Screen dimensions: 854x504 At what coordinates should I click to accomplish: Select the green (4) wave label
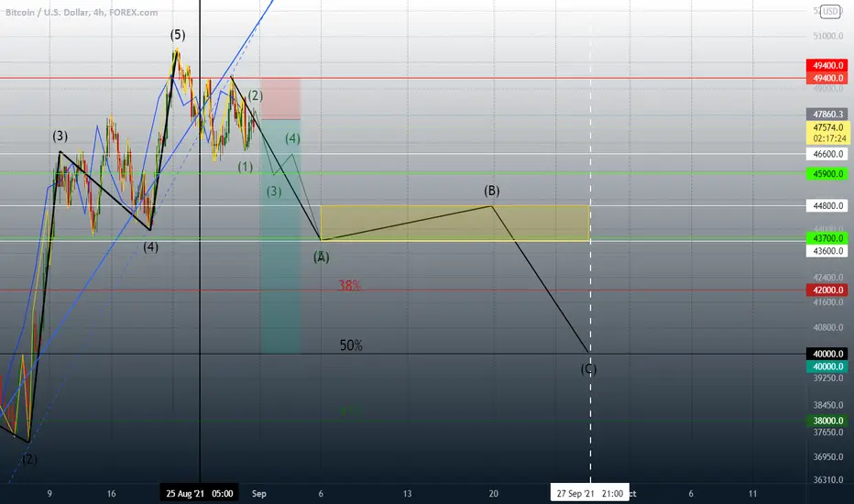click(292, 138)
